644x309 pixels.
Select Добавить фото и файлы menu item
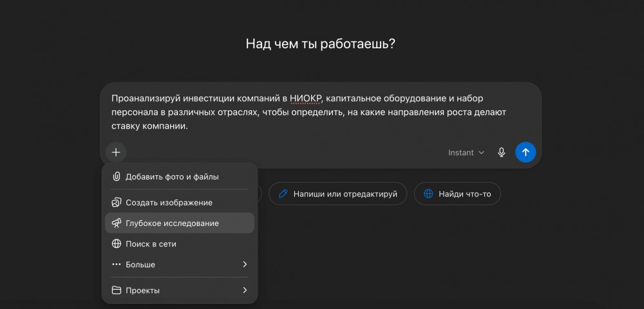180,177
